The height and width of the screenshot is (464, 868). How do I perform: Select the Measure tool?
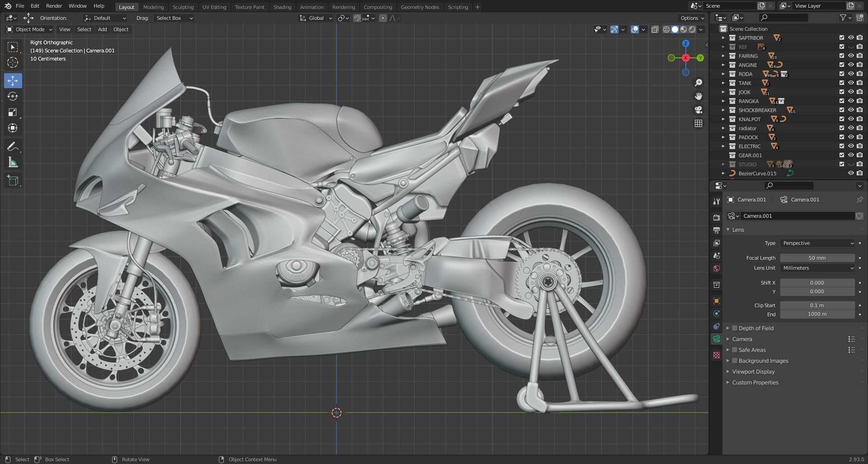click(13, 162)
